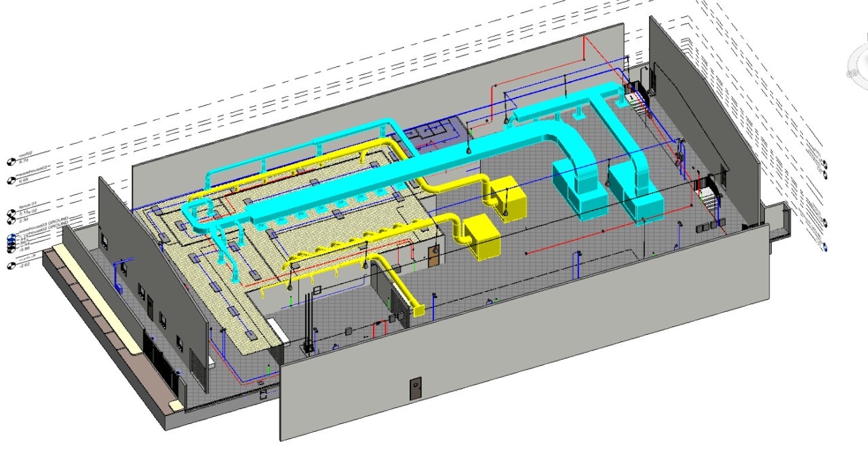Select the fence 01 level label
The width and height of the screenshot is (868, 454).
28,205
